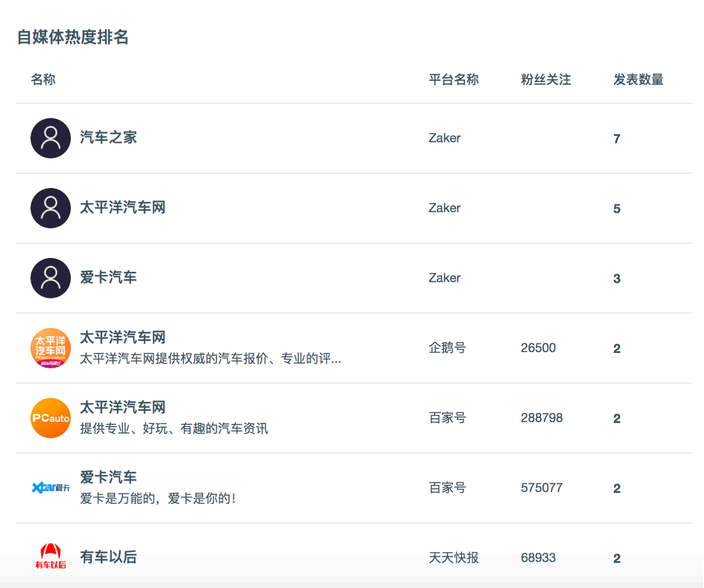The height and width of the screenshot is (588, 704).
Task: Click the 名称 column header
Action: click(x=43, y=80)
